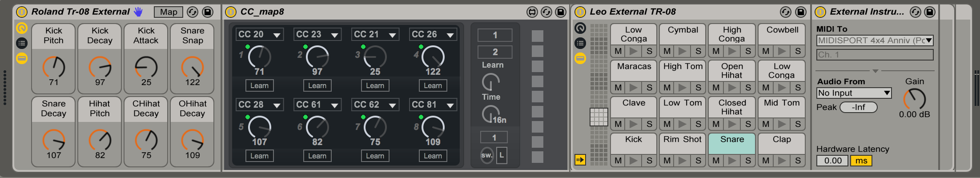
Task: Adjust OHihat Decay macro knob
Action: coord(193,140)
